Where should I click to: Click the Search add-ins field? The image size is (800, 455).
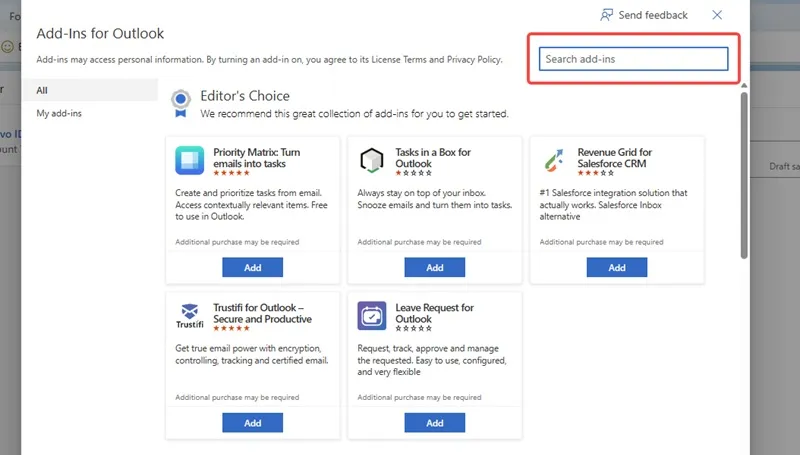(x=633, y=59)
